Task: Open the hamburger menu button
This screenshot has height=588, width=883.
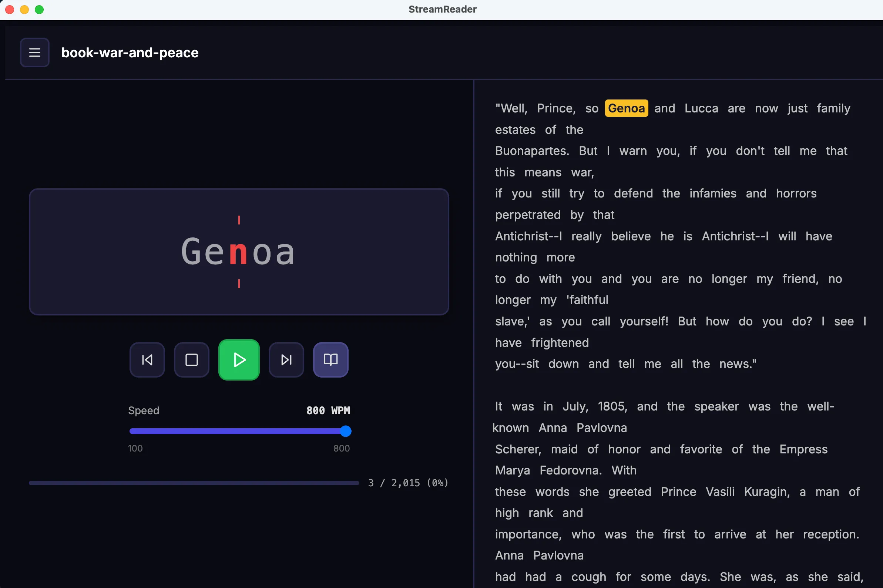Action: pyautogui.click(x=34, y=53)
